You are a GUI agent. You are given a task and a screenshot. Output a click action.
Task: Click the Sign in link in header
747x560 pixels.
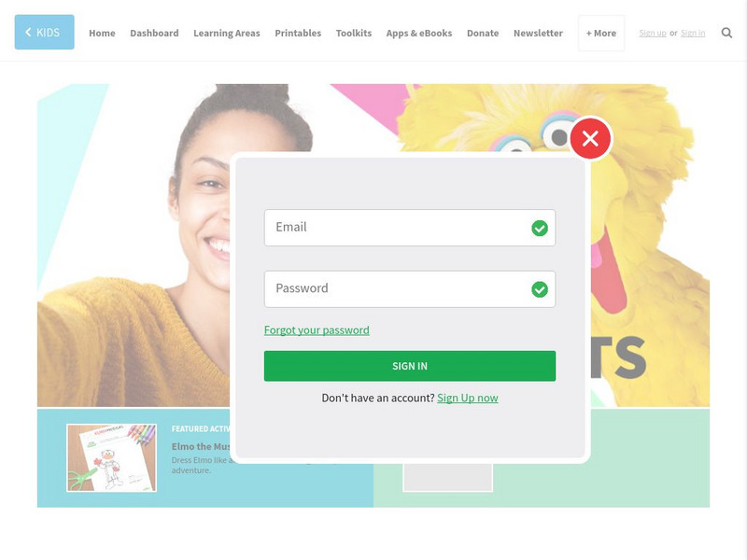693,33
